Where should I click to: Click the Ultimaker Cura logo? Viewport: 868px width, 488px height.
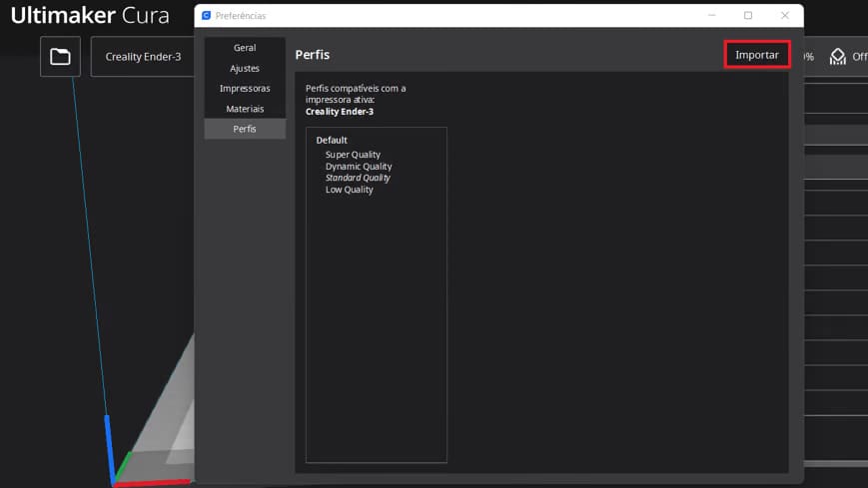tap(90, 16)
